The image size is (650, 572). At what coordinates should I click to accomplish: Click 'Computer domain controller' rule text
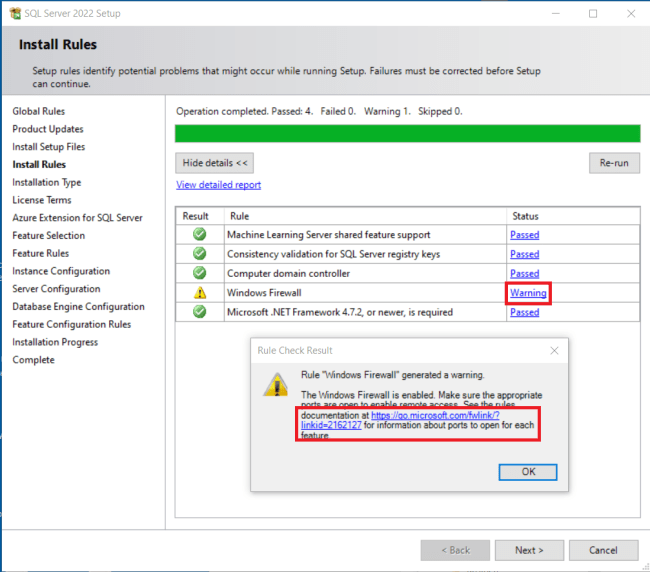[288, 274]
